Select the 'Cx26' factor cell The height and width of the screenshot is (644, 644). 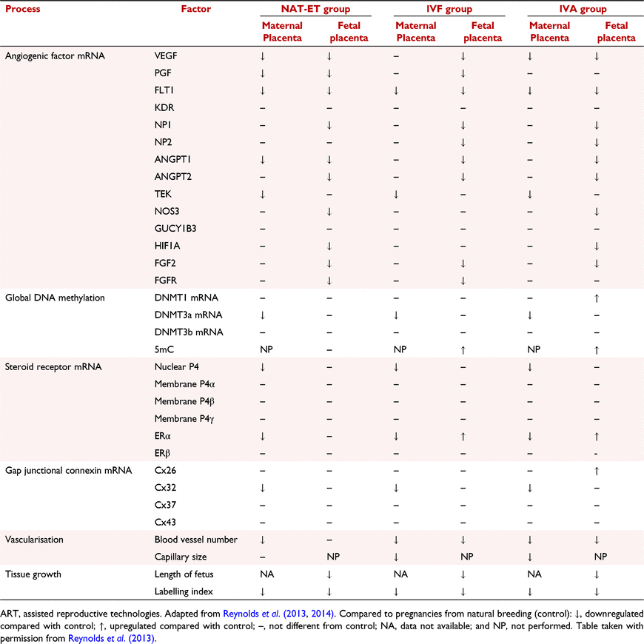[166, 471]
